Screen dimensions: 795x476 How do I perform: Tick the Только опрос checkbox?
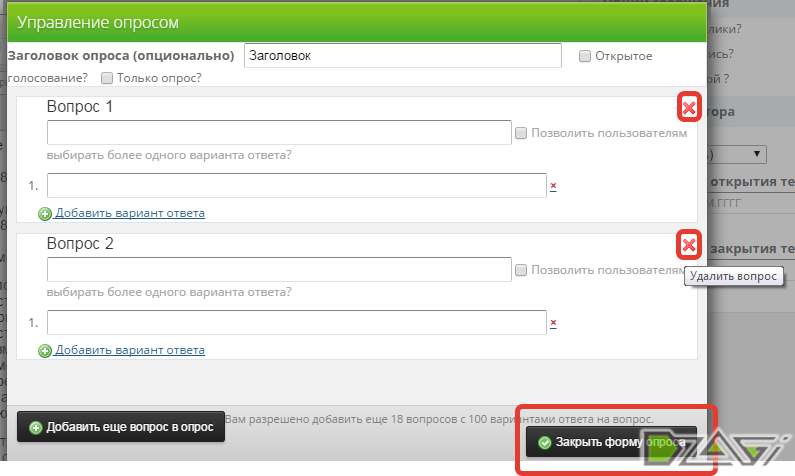pos(106,78)
